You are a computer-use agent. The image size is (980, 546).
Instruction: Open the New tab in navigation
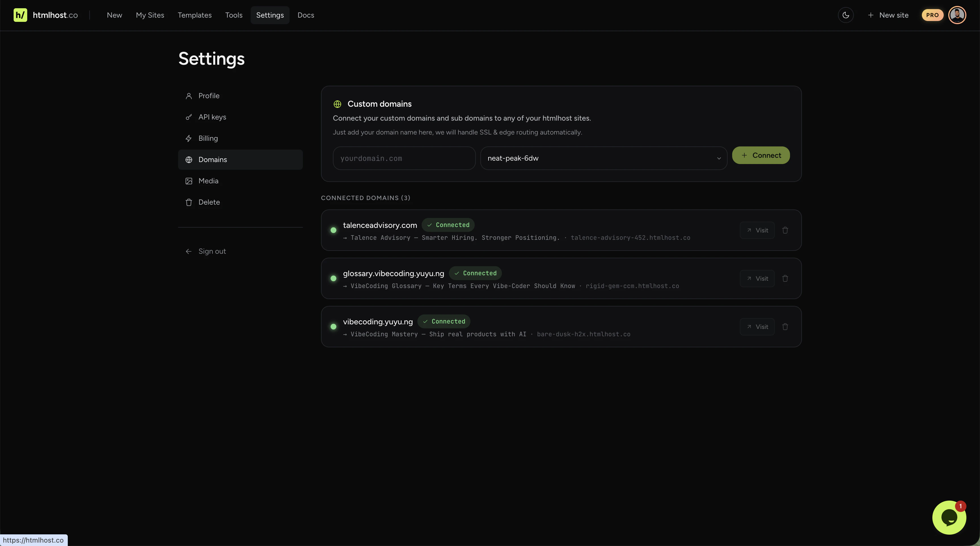[115, 15]
